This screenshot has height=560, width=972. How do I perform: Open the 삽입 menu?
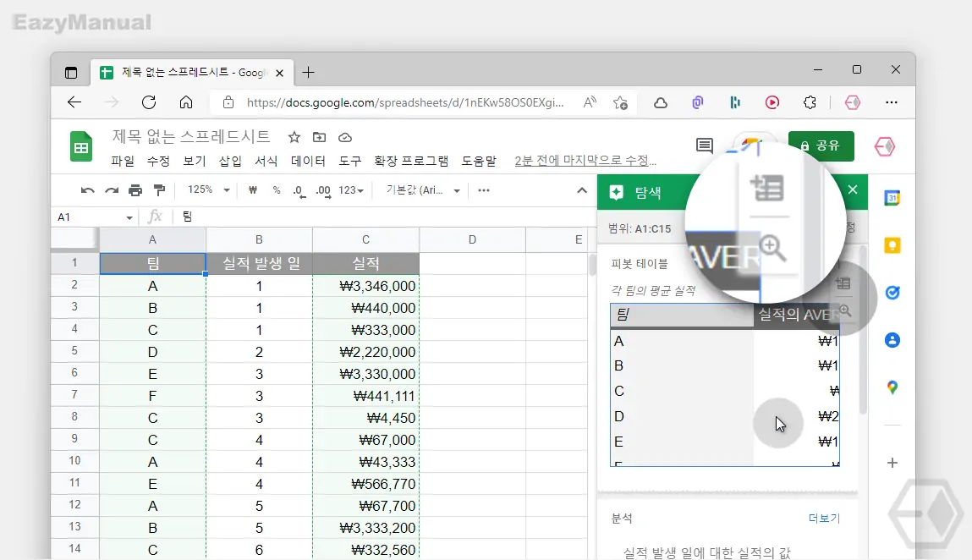231,162
